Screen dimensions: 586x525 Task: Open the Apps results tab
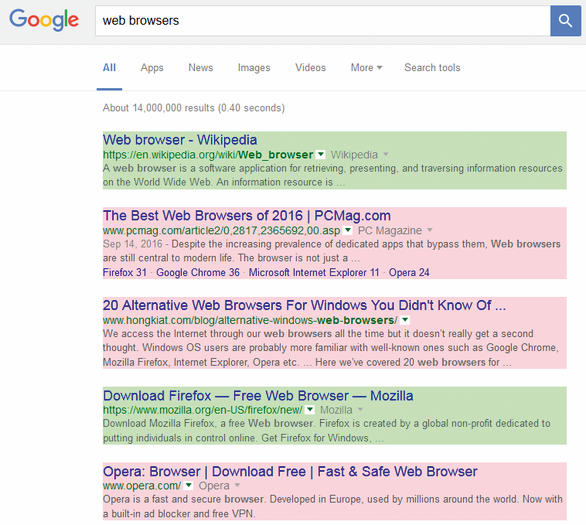152,68
